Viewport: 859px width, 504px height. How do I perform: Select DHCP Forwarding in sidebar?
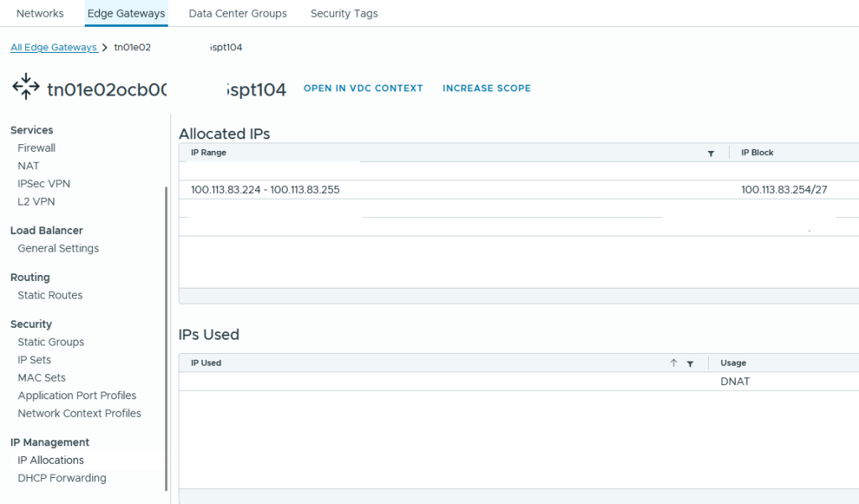[62, 478]
